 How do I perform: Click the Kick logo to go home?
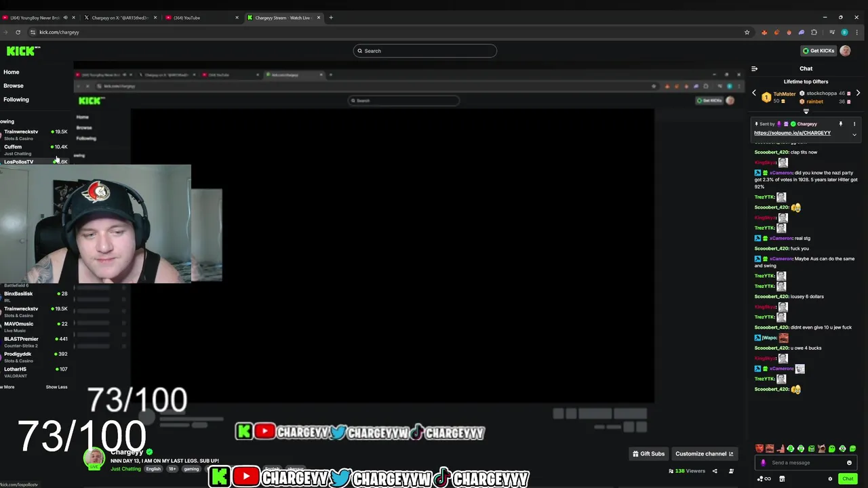click(x=23, y=51)
